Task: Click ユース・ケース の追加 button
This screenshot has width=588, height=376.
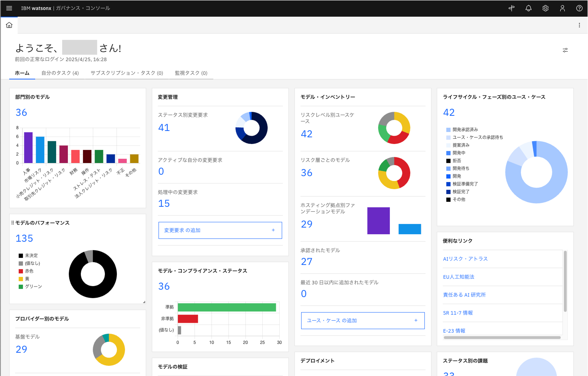Action: pyautogui.click(x=363, y=321)
